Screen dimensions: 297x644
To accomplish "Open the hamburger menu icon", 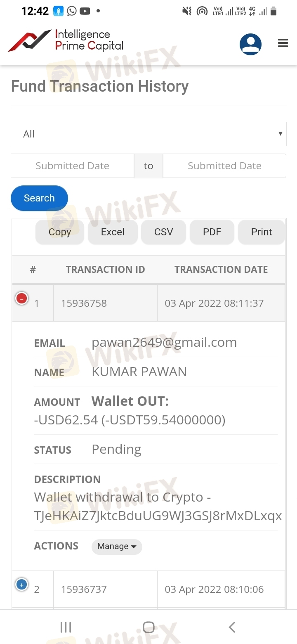I will (283, 43).
